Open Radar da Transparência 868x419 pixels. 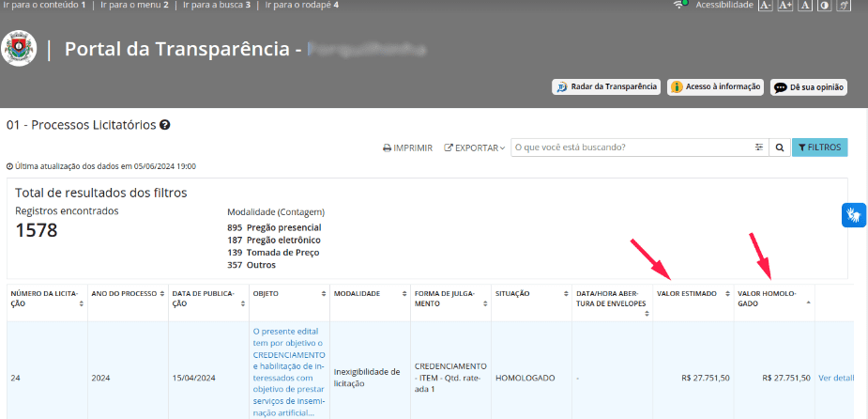606,87
